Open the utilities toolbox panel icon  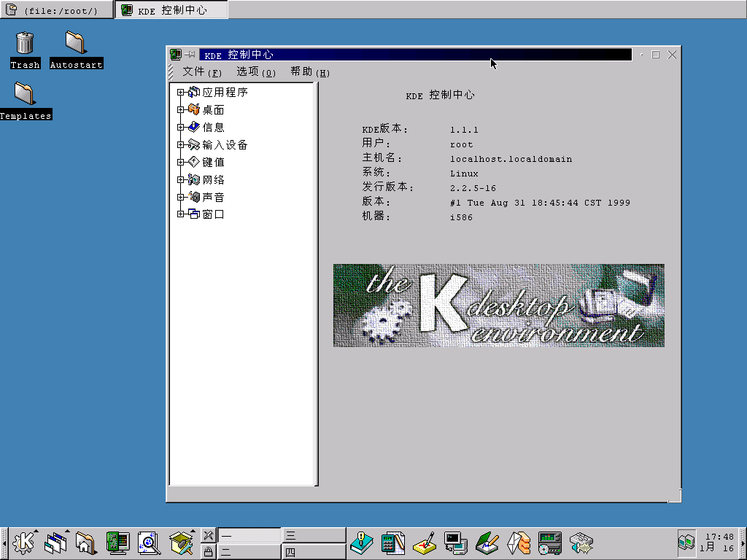(182, 542)
